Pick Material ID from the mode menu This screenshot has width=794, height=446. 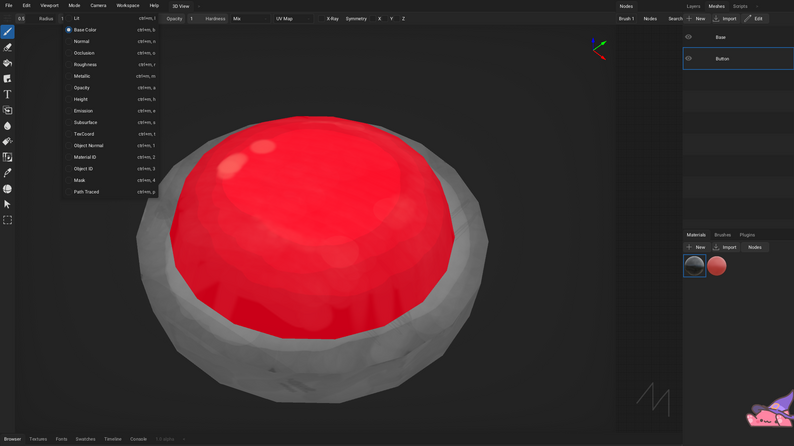coord(110,157)
